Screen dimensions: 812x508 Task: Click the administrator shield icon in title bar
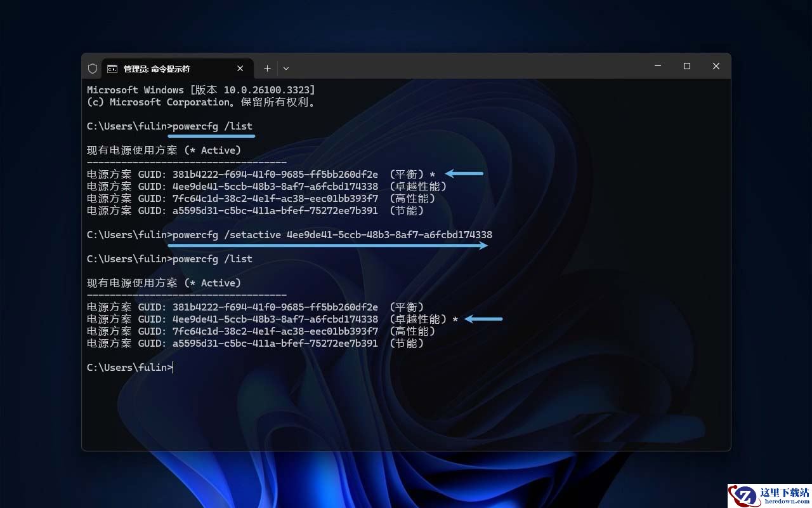click(93, 69)
